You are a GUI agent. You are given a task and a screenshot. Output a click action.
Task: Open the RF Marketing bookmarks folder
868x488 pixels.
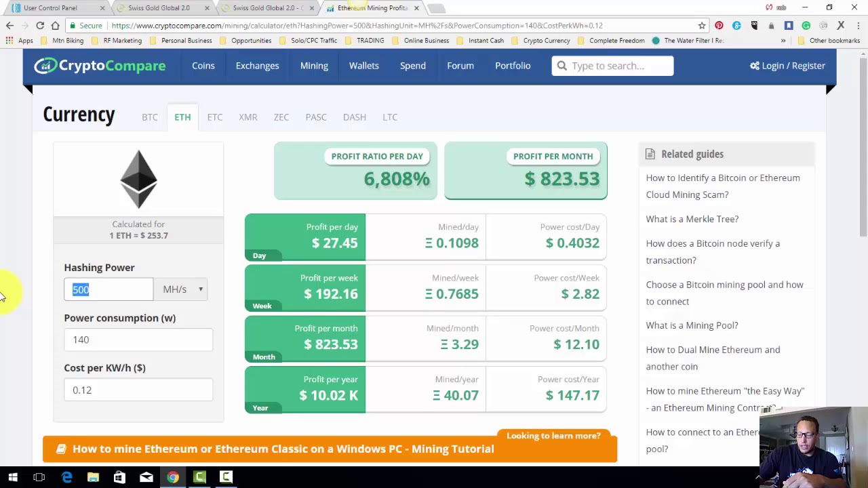click(117, 41)
